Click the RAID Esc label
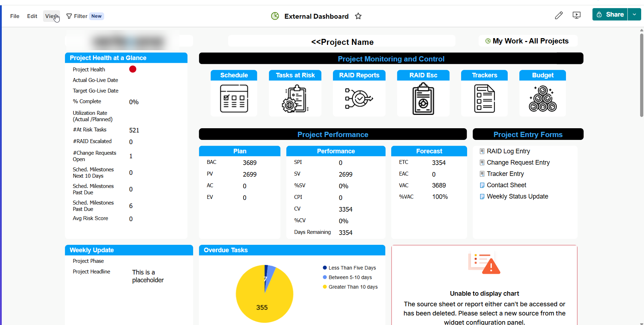This screenshot has height=325, width=644. 423,75
